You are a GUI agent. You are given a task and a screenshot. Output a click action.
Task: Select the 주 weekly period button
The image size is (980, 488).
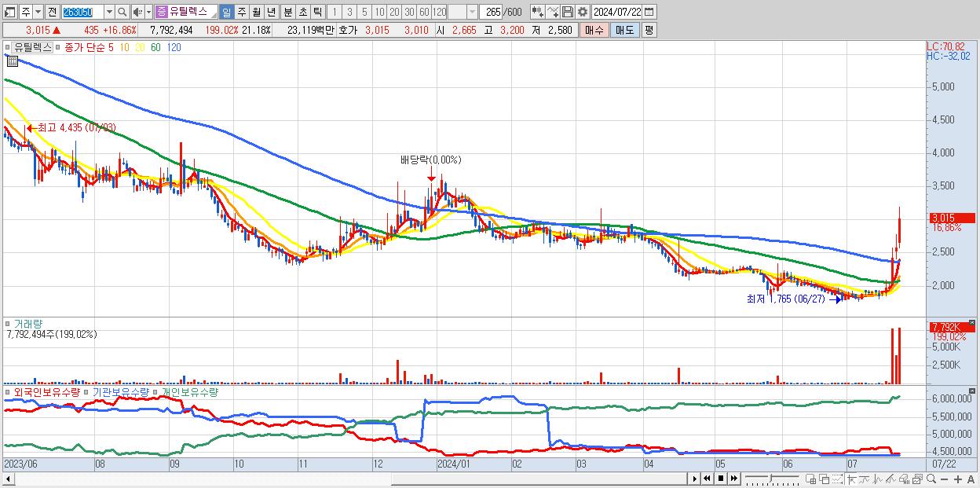point(241,12)
